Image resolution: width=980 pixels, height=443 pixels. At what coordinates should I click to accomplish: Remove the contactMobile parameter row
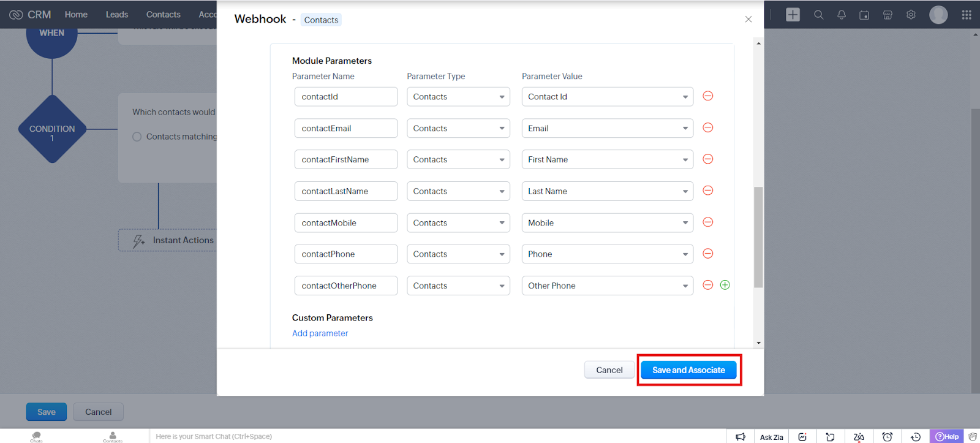point(707,222)
